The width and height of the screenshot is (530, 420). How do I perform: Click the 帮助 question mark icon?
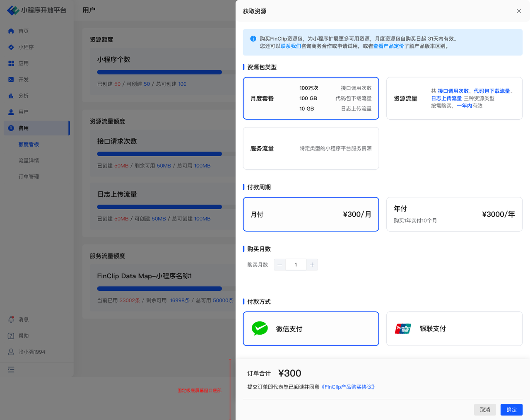click(11, 336)
